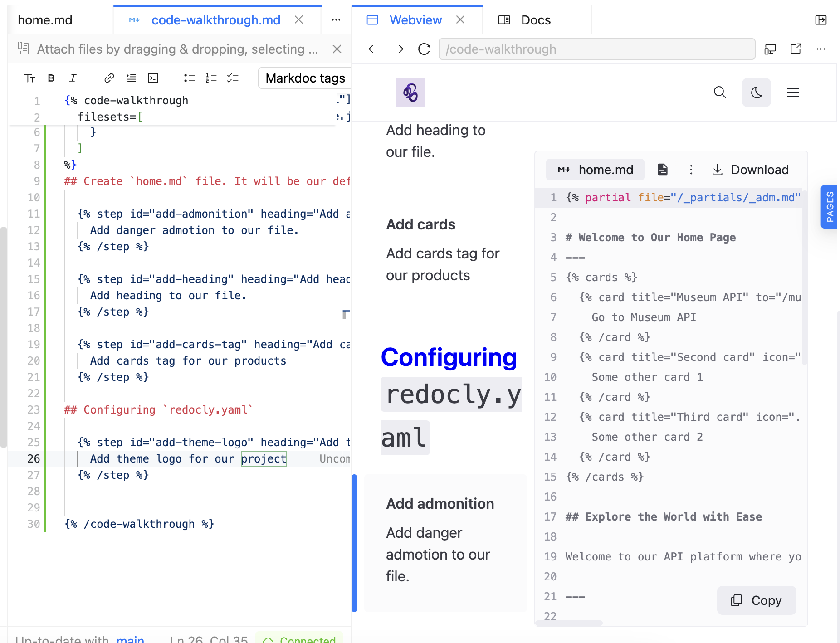Open the PAGES side panel
Viewport: 840px width, 643px height.
[x=830, y=207]
